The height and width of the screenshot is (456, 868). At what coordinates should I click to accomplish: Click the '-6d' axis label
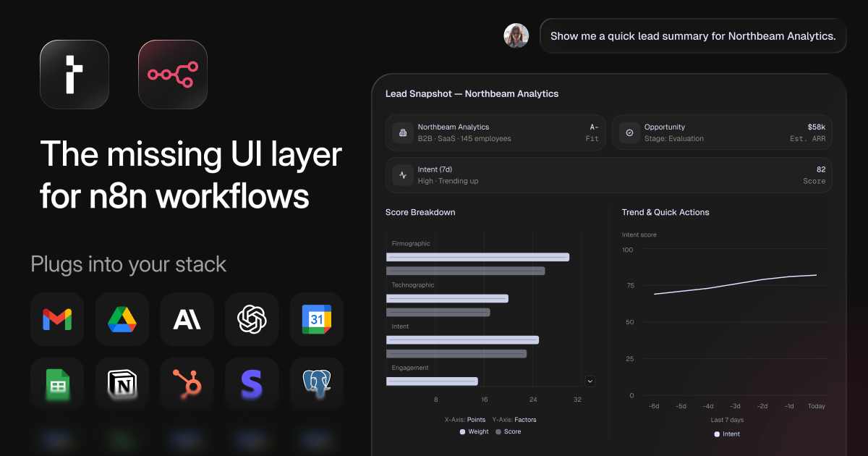pyautogui.click(x=654, y=406)
